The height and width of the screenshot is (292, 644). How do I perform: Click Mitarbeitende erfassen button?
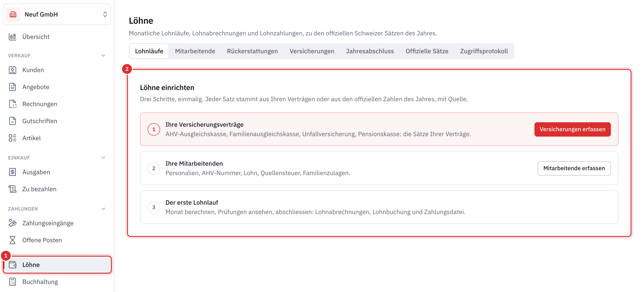coord(574,168)
